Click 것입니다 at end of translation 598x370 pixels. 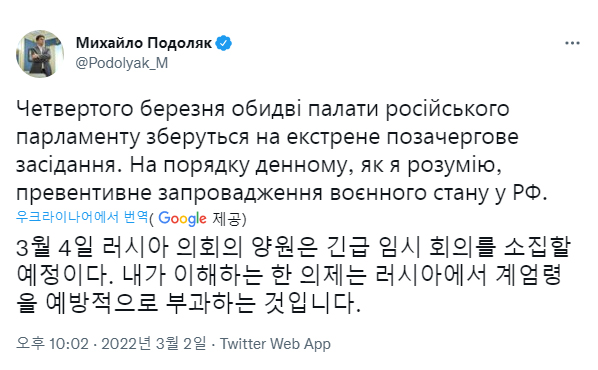tap(312, 303)
